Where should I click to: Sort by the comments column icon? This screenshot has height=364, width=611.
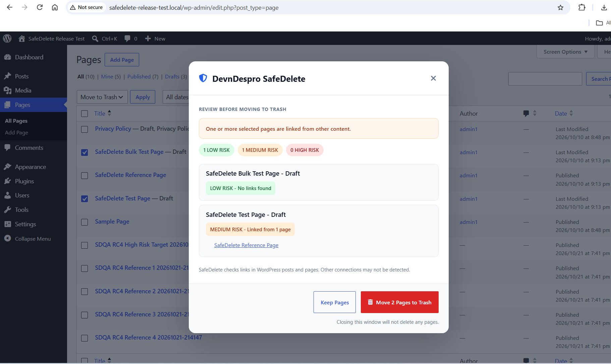tap(530, 114)
